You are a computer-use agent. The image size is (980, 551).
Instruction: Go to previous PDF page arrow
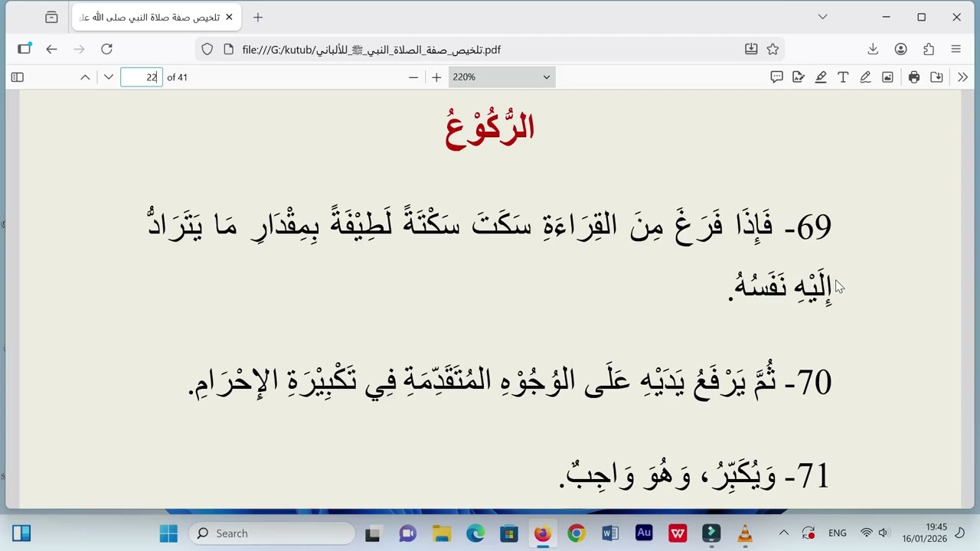[85, 77]
